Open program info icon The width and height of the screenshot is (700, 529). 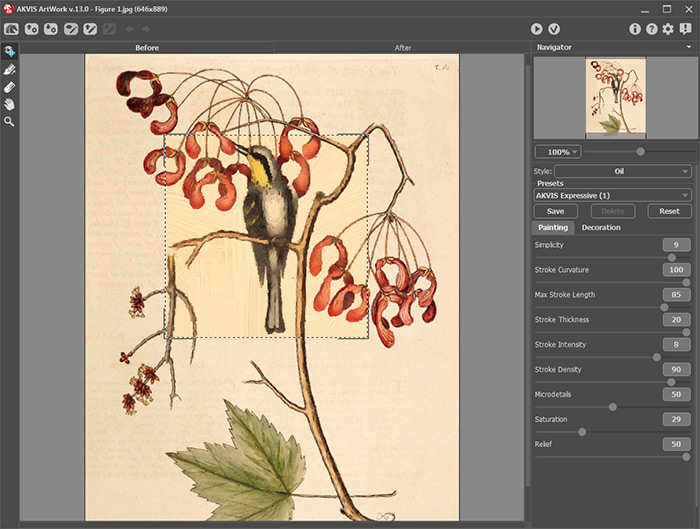[635, 29]
